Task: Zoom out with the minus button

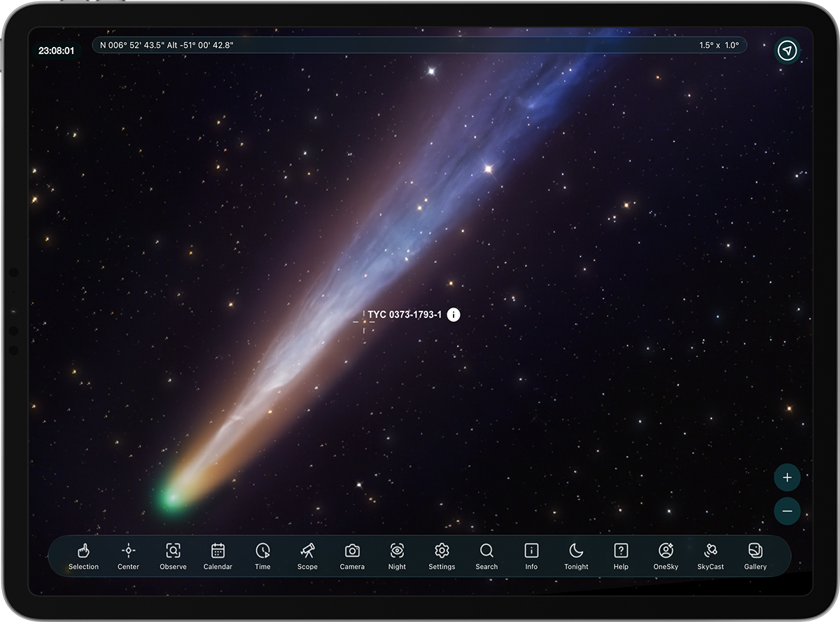Action: (x=787, y=511)
